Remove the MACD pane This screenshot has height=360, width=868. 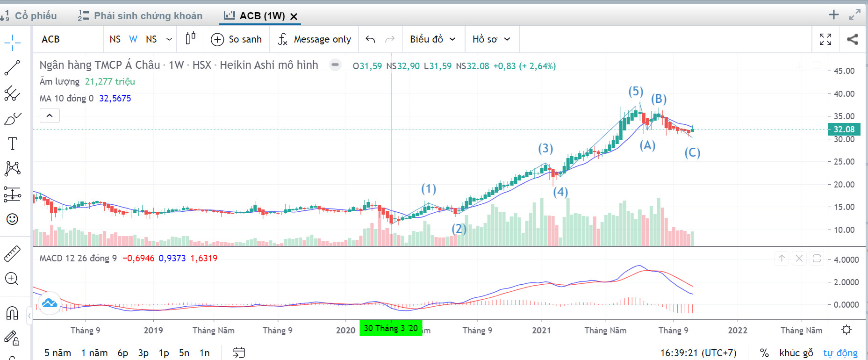click(799, 258)
